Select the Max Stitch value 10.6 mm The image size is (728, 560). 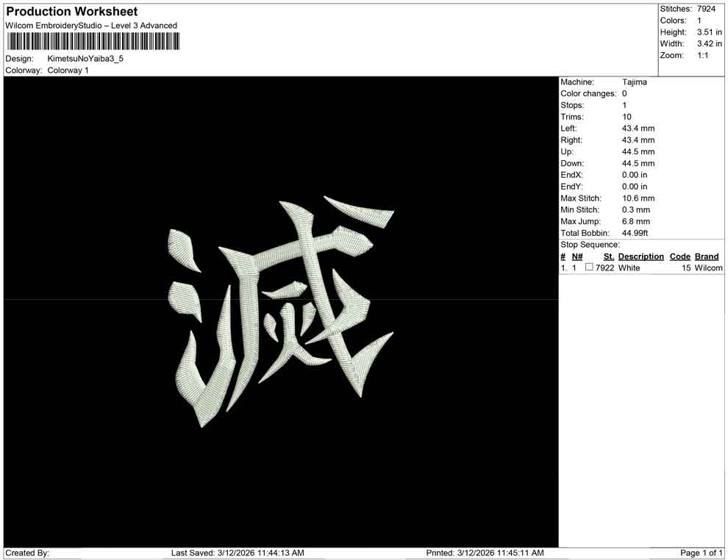638,198
